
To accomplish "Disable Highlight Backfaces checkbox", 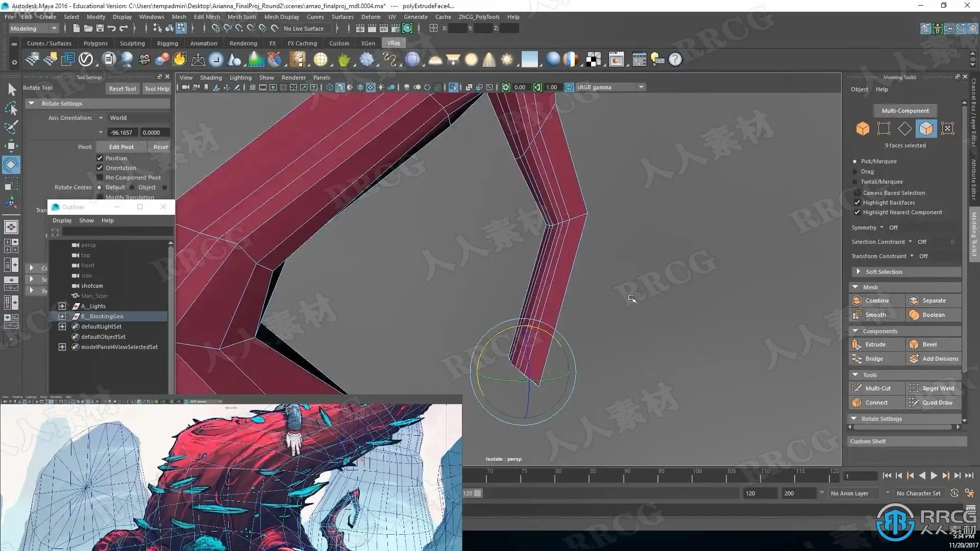I will coord(857,203).
